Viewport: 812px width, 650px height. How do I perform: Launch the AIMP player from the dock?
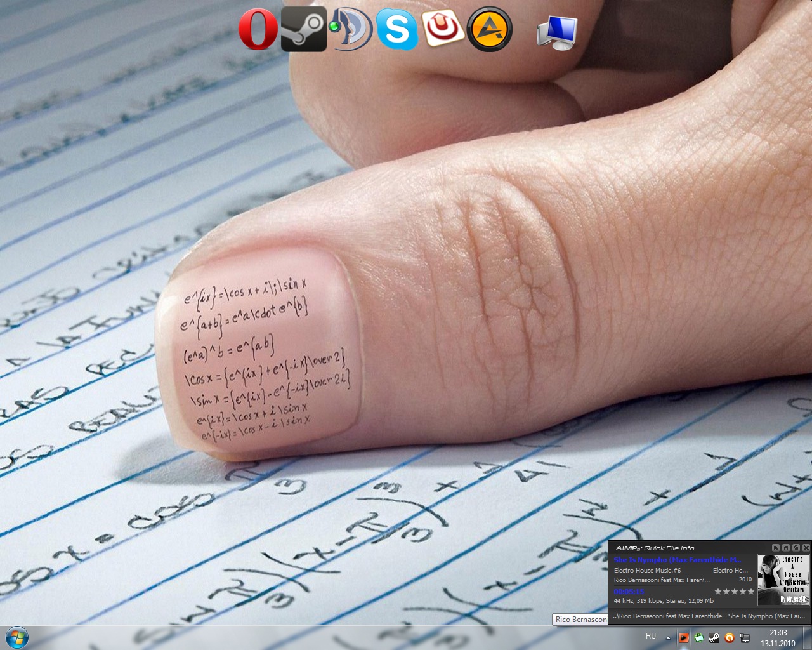[x=489, y=29]
